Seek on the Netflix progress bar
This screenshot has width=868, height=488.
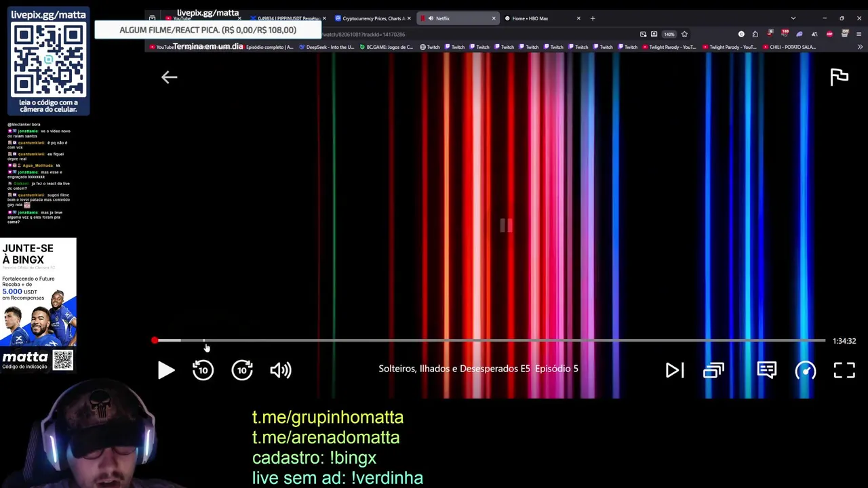tap(490, 340)
